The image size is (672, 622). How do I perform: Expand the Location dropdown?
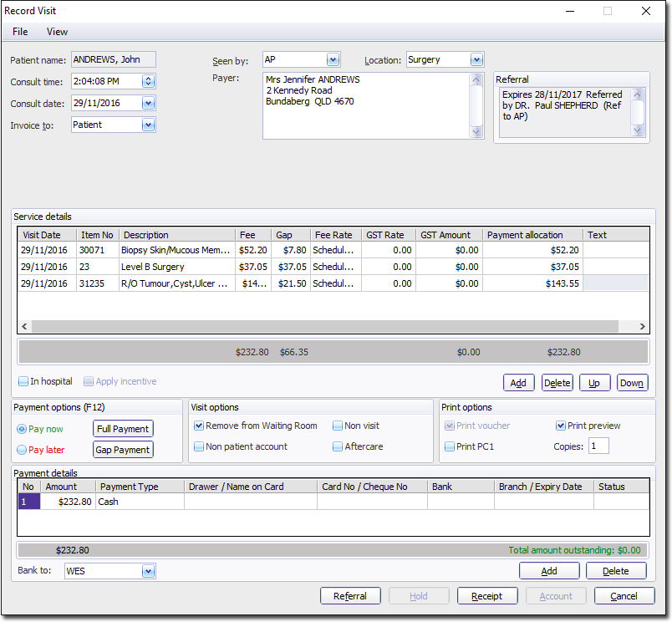476,59
